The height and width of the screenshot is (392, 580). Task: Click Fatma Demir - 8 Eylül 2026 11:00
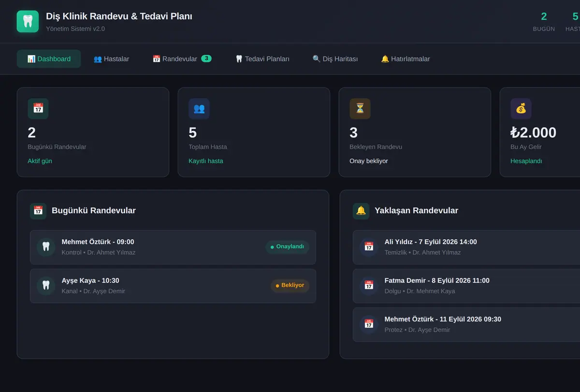[x=437, y=280]
